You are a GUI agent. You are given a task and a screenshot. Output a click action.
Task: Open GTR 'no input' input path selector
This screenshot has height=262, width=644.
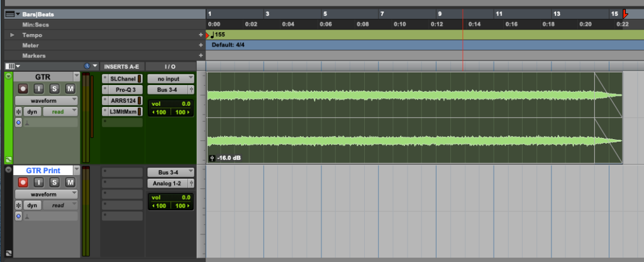171,79
